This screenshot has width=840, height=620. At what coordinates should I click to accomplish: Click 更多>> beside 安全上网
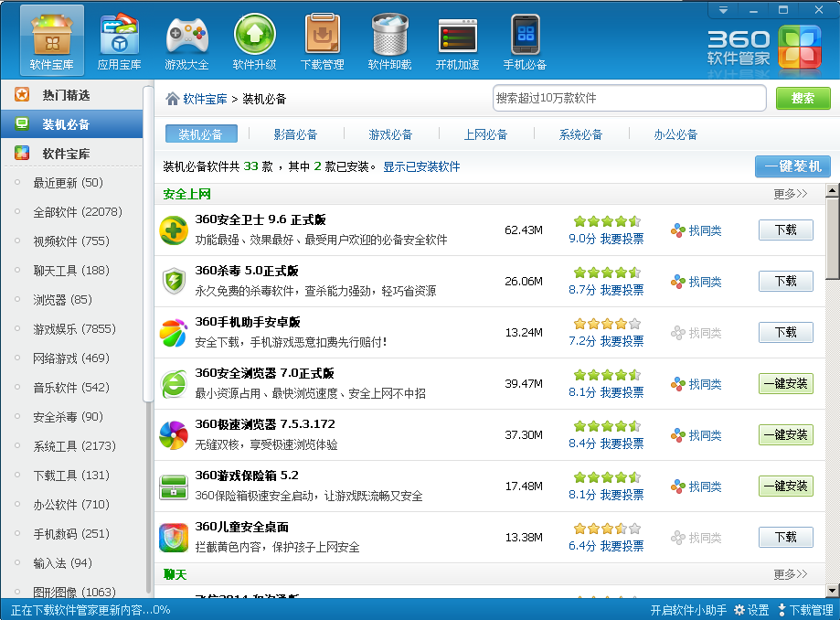click(790, 194)
